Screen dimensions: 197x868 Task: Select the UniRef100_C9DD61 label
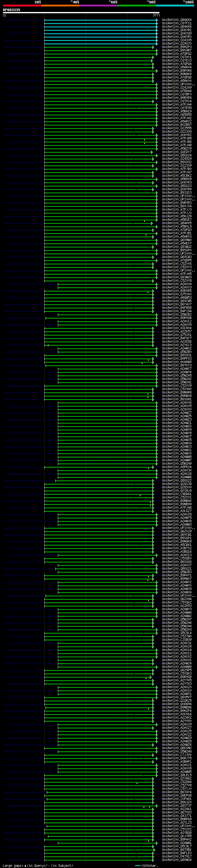pos(176,494)
